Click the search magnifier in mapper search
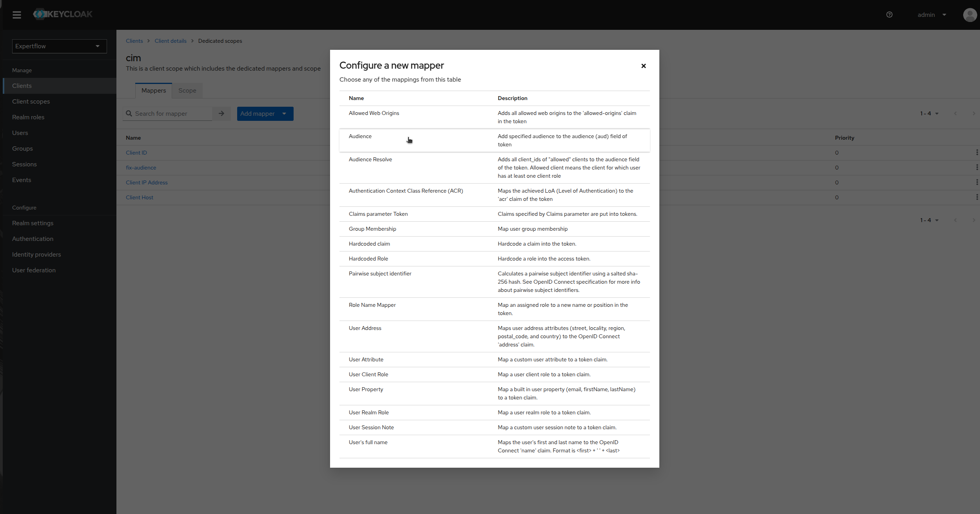This screenshot has width=980, height=514. (129, 113)
